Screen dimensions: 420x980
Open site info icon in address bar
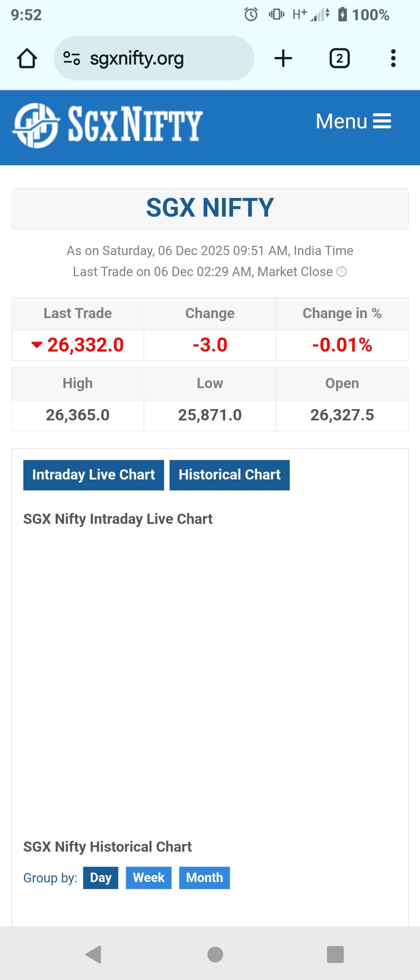pos(72,58)
